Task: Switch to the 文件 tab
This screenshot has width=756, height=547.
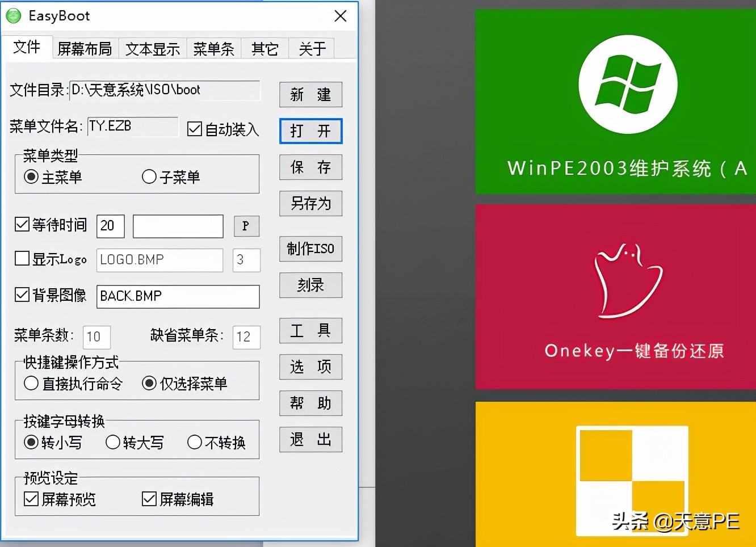Action: pos(27,47)
